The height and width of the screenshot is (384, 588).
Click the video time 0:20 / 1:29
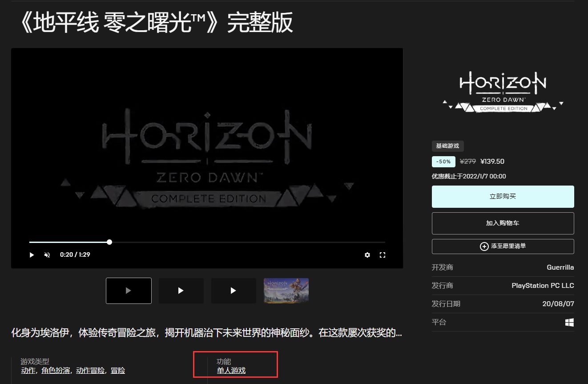point(75,255)
